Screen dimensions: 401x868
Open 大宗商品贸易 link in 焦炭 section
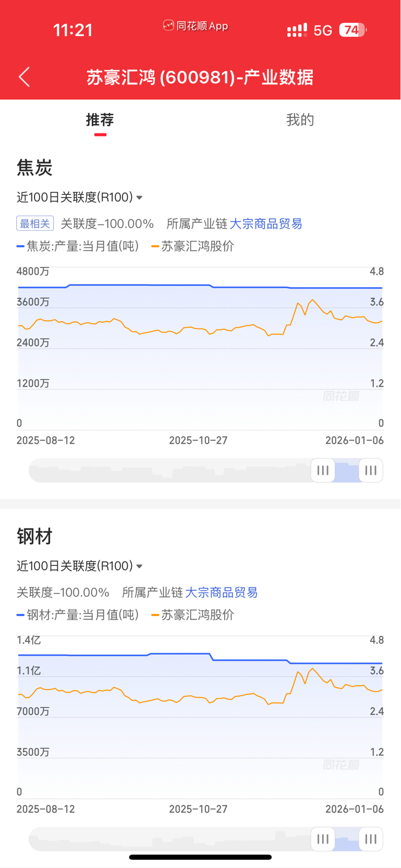click(x=266, y=224)
